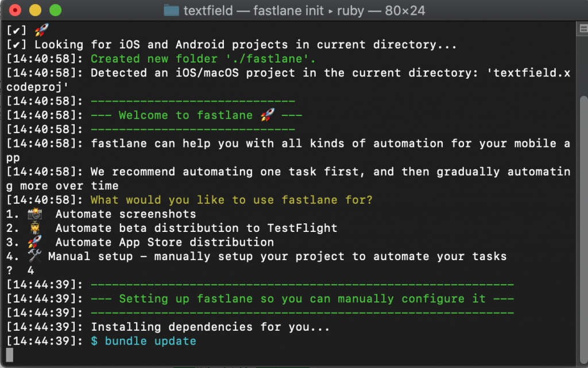The height and width of the screenshot is (368, 588).
Task: Close the terminal window with the red button
Action: click(15, 10)
